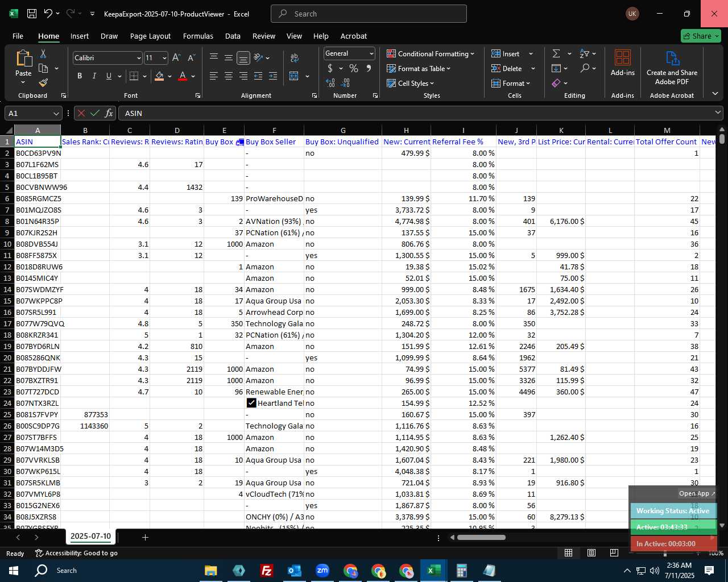Apply Percent Style format
Screen dimensions: 728x582
point(354,69)
